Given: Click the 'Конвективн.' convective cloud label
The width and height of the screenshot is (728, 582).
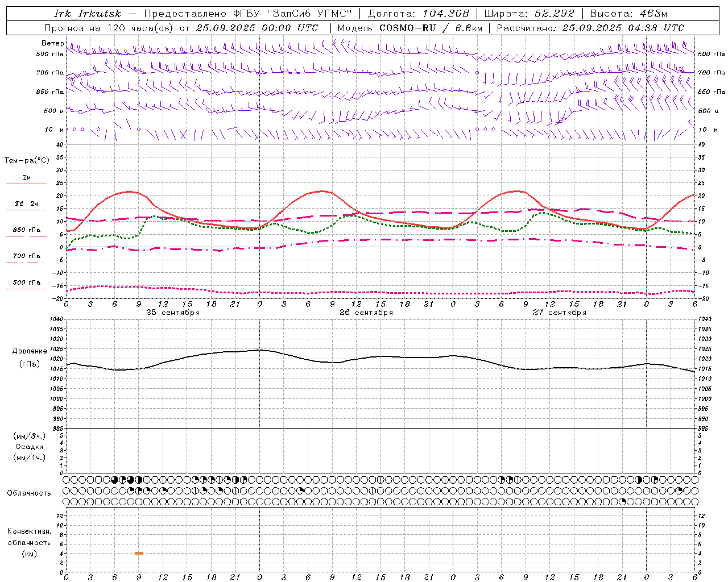Looking at the screenshot, I should click(x=30, y=531).
